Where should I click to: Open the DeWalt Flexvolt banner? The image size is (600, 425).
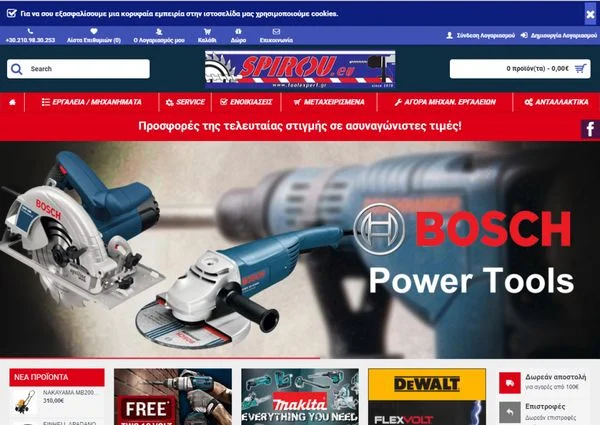[x=427, y=397]
